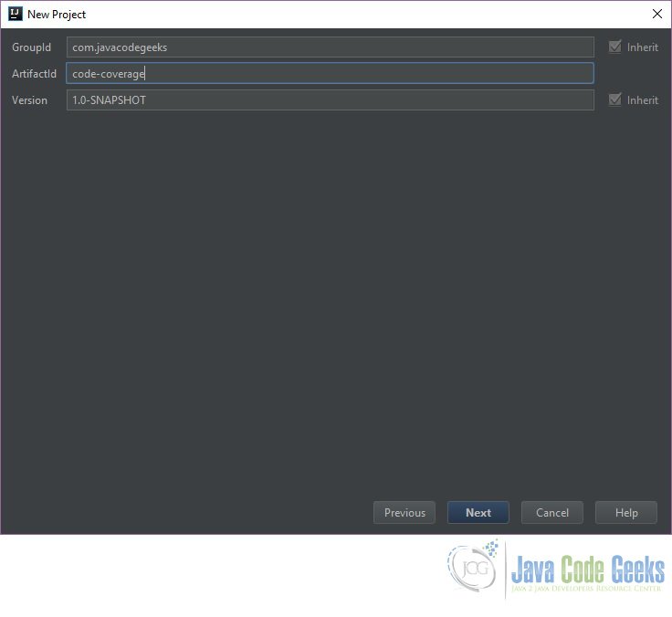This screenshot has height=617, width=672.
Task: Proceed with the Next button
Action: (x=478, y=512)
